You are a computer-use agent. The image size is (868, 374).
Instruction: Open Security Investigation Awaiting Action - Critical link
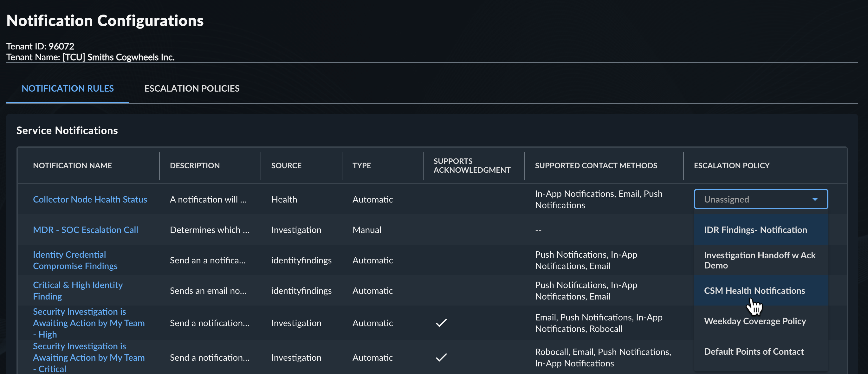click(89, 357)
